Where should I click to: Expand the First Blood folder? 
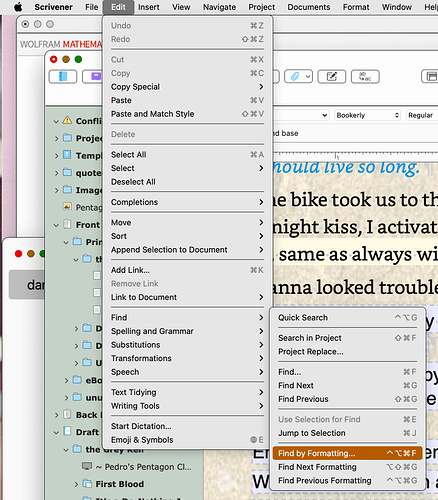point(76,484)
